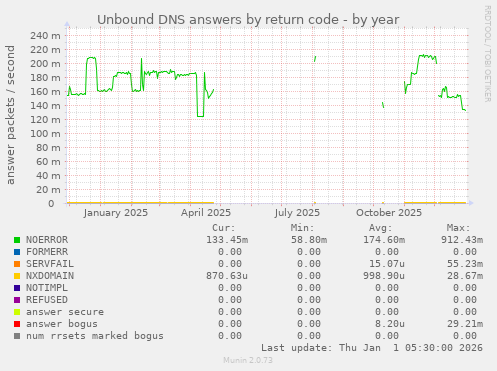Click the NOERROR green legend swatch

pyautogui.click(x=17, y=240)
